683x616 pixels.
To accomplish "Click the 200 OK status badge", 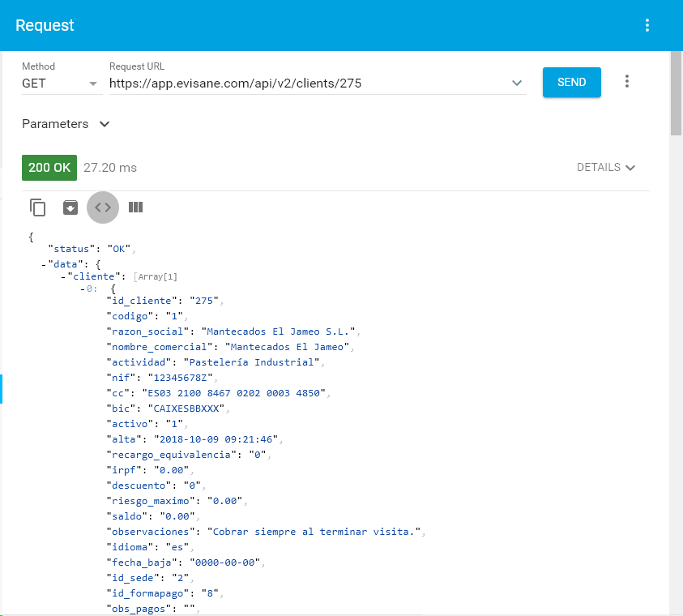I will (x=49, y=168).
